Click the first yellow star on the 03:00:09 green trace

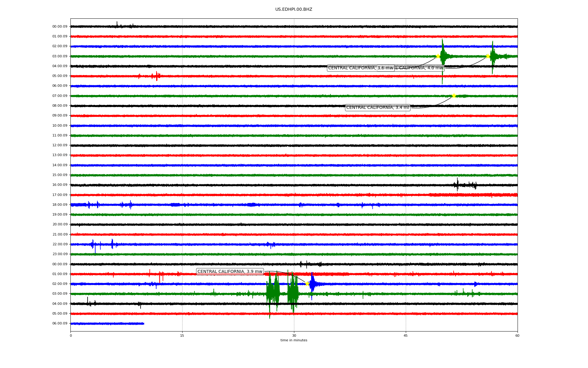point(438,56)
